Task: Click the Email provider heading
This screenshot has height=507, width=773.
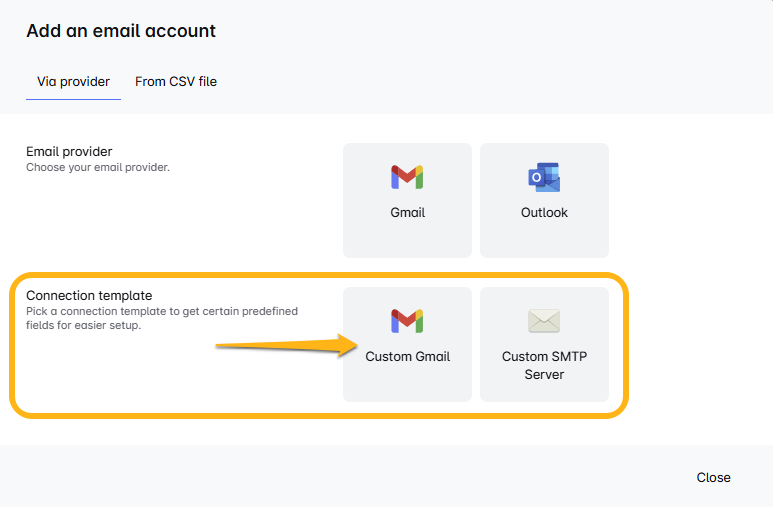Action: click(x=69, y=151)
